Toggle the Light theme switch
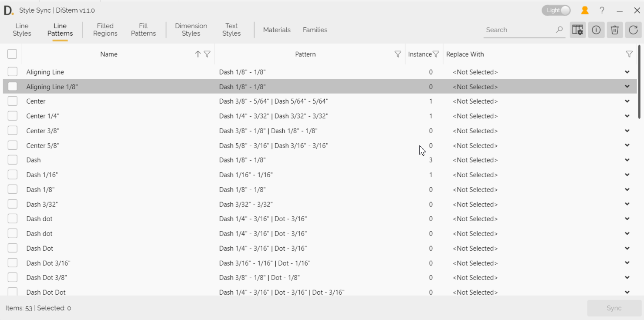Image resolution: width=644 pixels, height=320 pixels. (556, 10)
